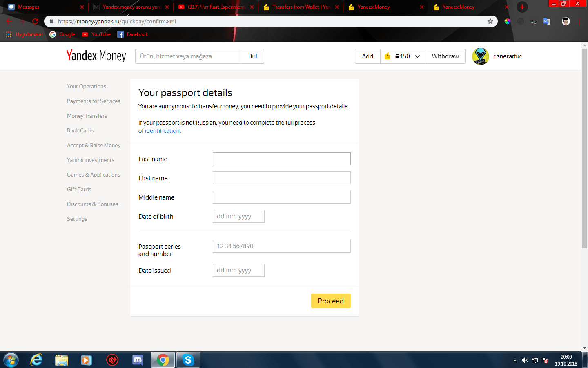The image size is (588, 368).
Task: Open Bank Cards in sidebar
Action: tap(80, 130)
